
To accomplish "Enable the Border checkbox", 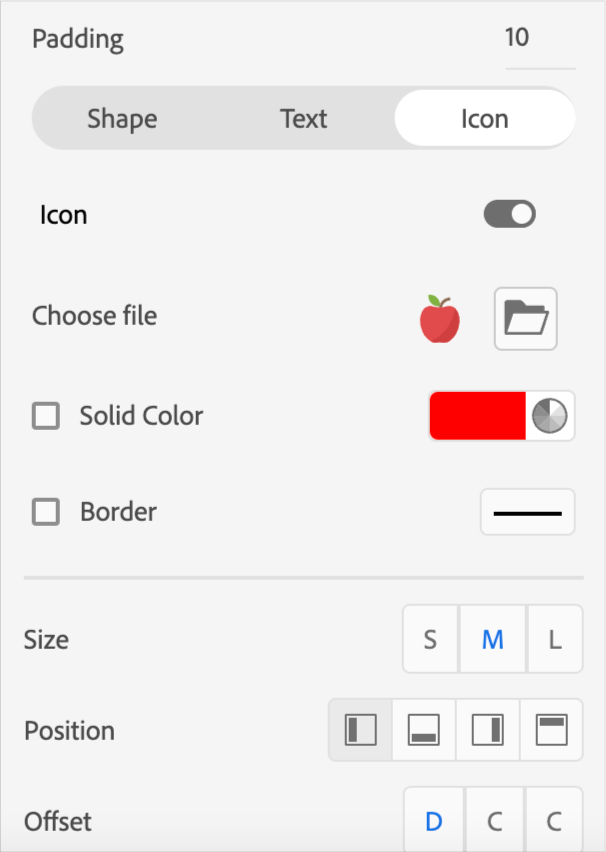I will coord(46,512).
